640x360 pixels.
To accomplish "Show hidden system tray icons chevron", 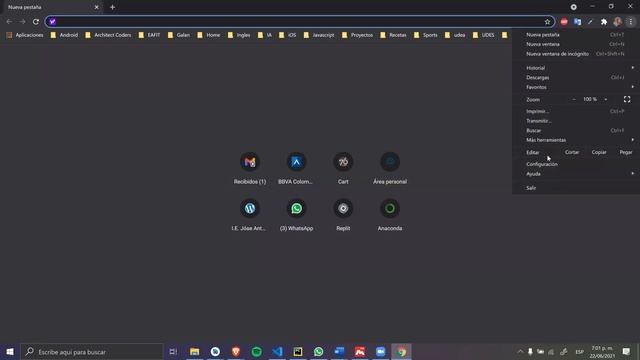I will (520, 351).
